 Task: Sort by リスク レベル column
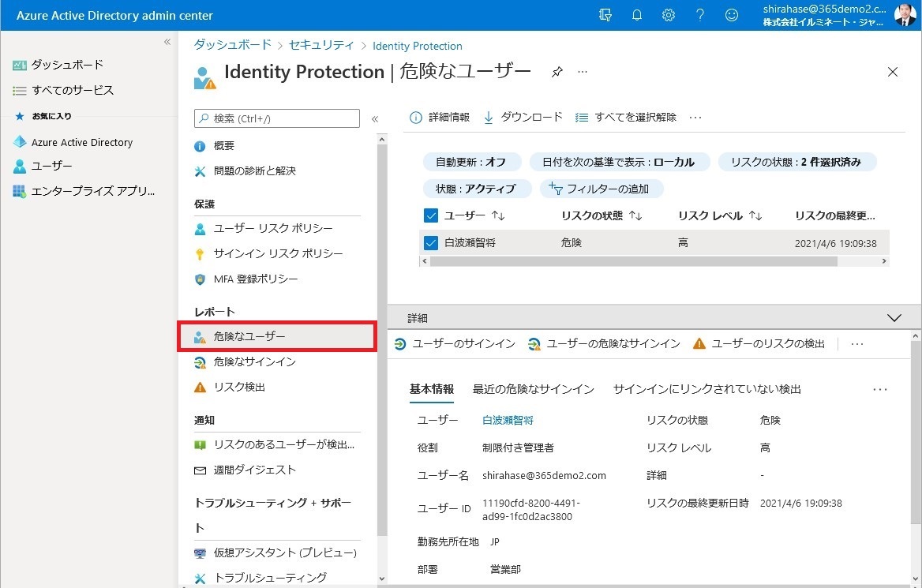(720, 215)
